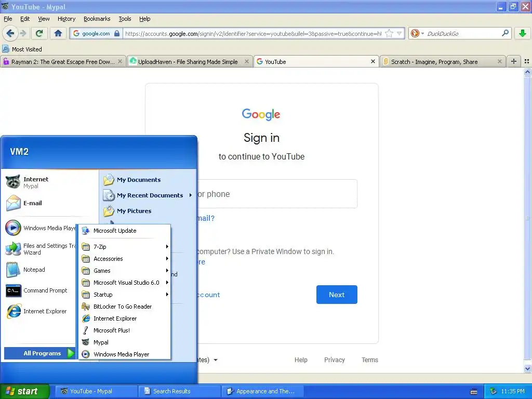Launch BitLocker To Go Reader
This screenshot has width=532, height=399.
pyautogui.click(x=125, y=307)
